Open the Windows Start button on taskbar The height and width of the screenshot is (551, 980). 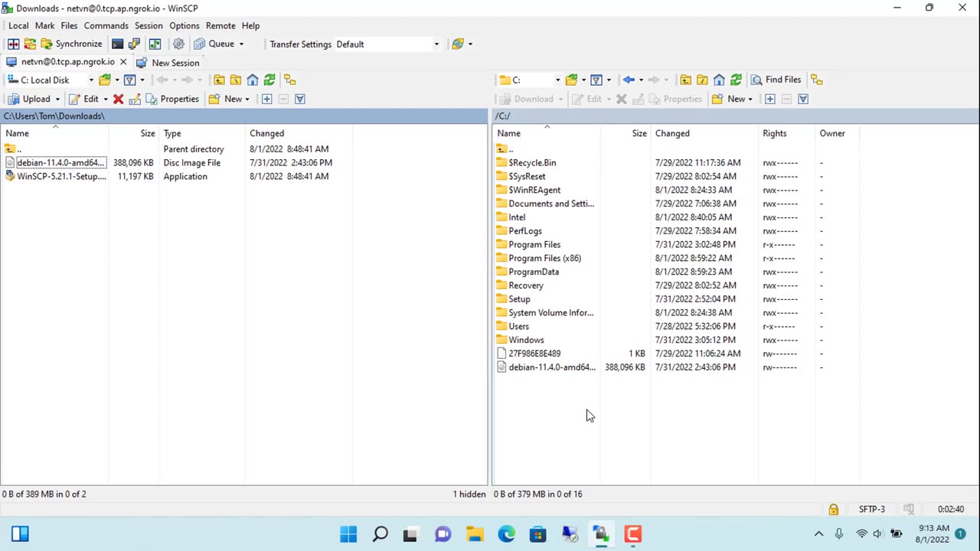tap(348, 534)
